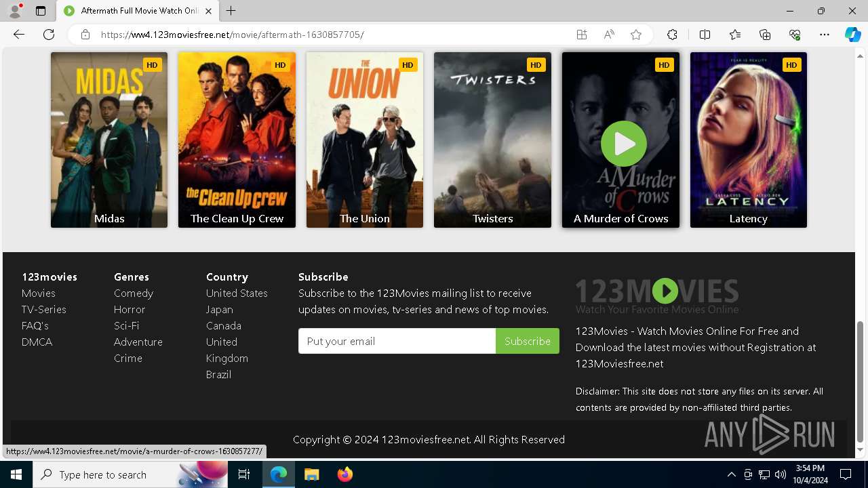Image resolution: width=868 pixels, height=488 pixels.
Task: Click the browser back arrow
Action: click(x=19, y=35)
